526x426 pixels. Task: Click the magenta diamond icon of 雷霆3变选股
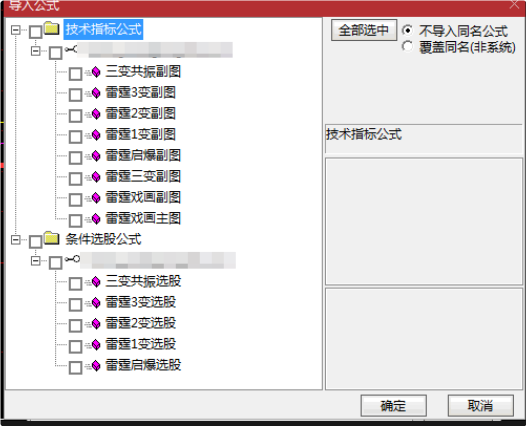click(x=96, y=303)
